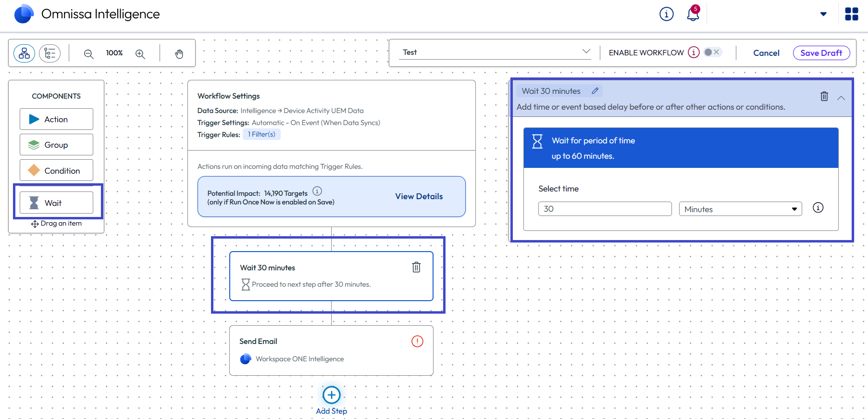Click the Select time value field

pos(605,209)
